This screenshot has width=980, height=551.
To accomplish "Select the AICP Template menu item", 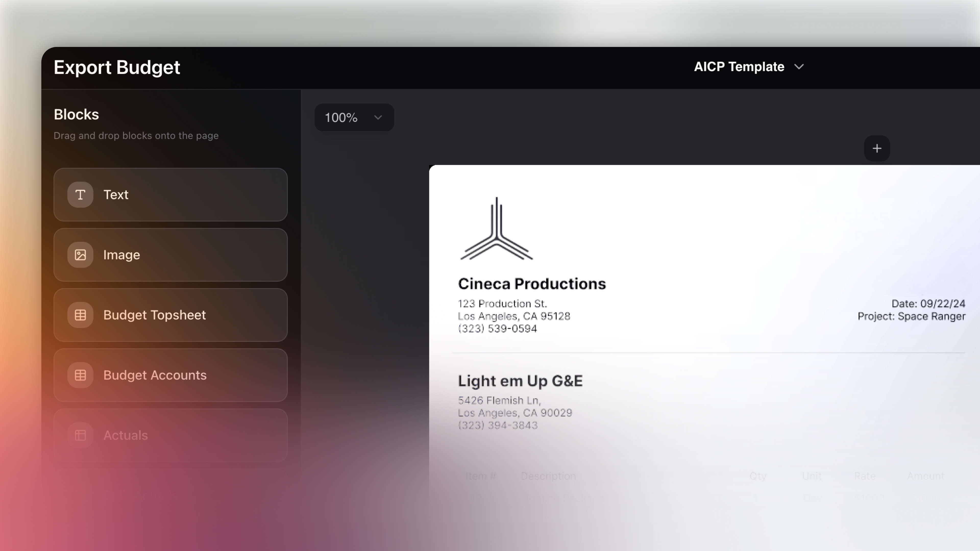I will 739,67.
